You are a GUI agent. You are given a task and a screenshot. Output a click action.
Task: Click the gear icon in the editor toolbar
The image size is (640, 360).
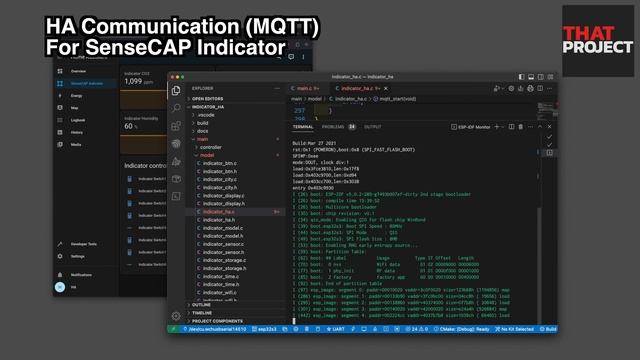[511, 88]
